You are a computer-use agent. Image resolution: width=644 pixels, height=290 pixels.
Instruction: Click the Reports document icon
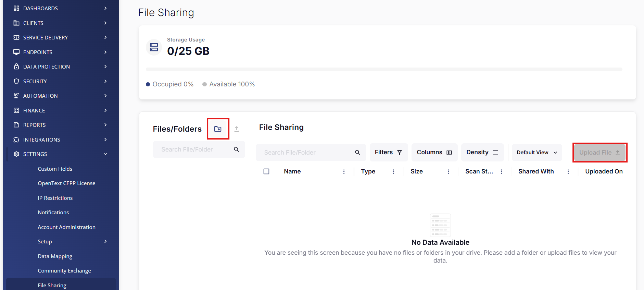click(x=16, y=125)
